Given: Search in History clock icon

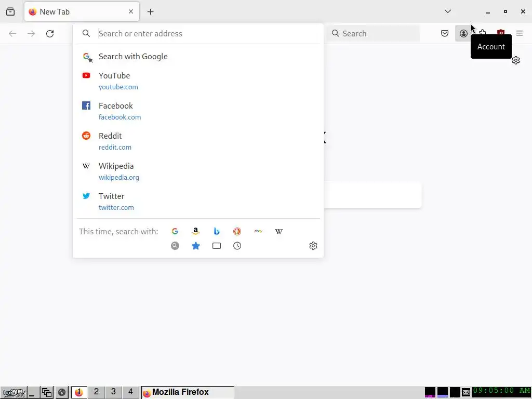Looking at the screenshot, I should (x=237, y=246).
